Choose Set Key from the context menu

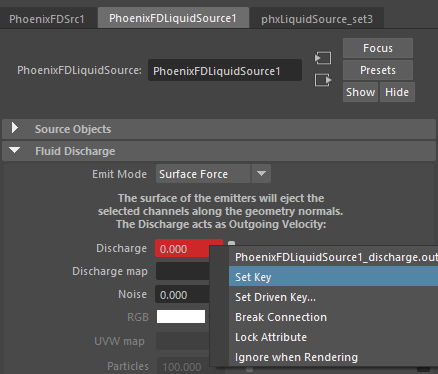click(333, 277)
